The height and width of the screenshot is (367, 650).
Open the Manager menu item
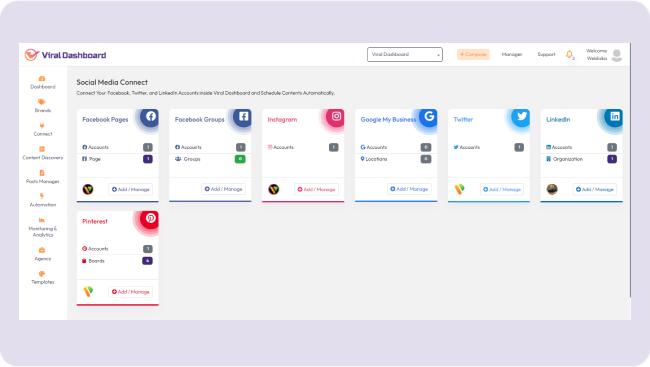click(x=512, y=54)
